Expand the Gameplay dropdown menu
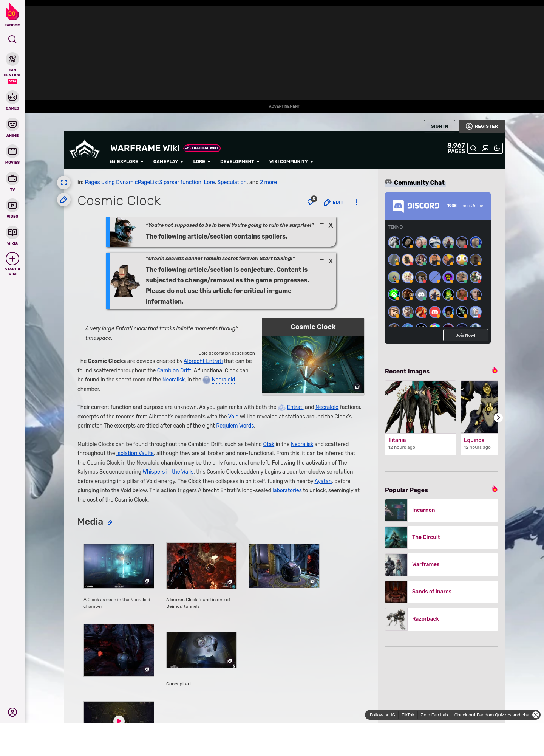The height and width of the screenshot is (756, 544). [168, 161]
